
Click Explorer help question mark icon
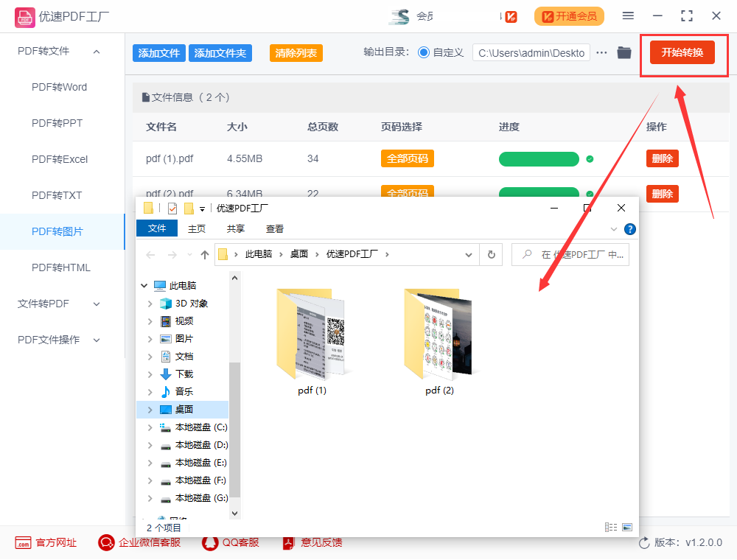630,229
